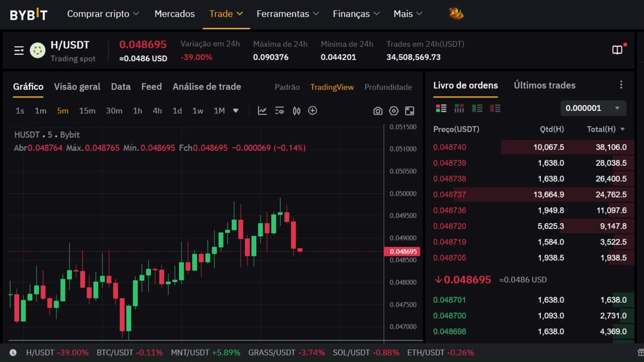
Task: Expand the Comprar cripto menu
Action: [103, 14]
